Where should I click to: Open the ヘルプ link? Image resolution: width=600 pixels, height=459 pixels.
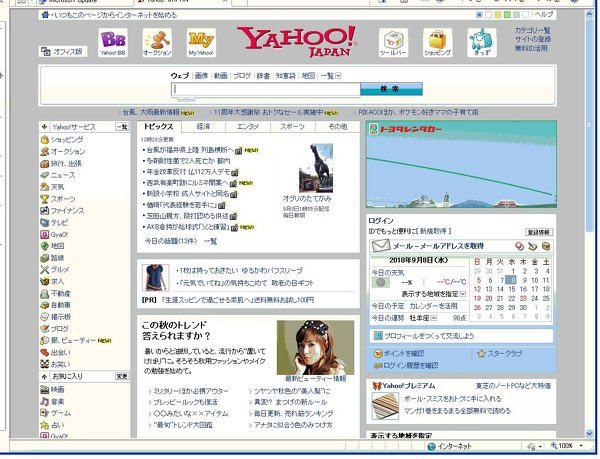click(543, 15)
